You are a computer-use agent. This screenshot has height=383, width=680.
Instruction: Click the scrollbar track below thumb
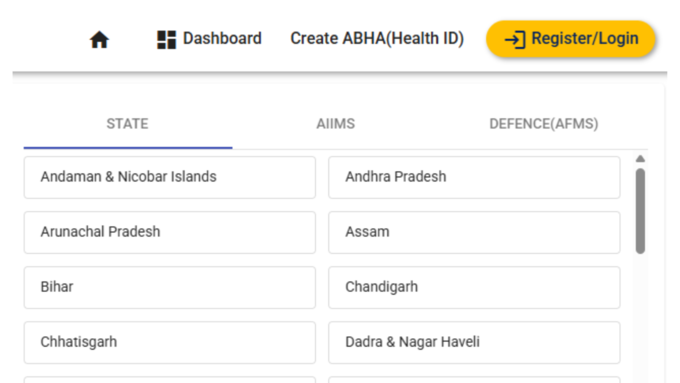(x=640, y=319)
